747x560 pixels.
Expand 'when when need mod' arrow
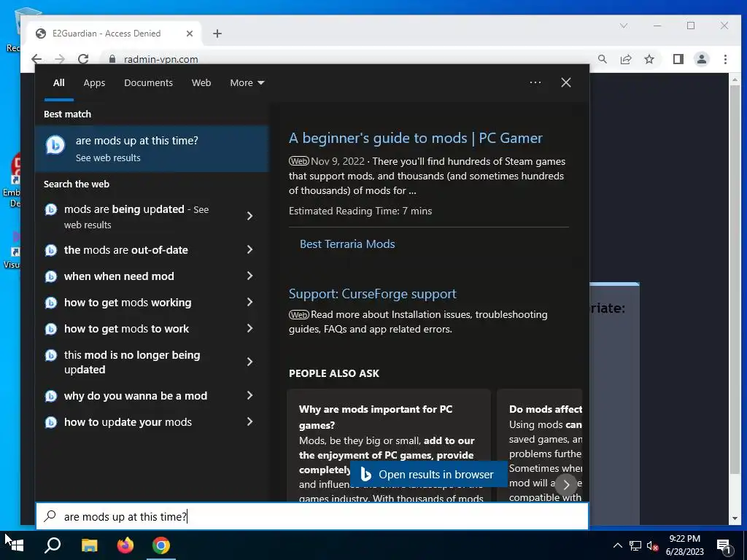coord(249,276)
